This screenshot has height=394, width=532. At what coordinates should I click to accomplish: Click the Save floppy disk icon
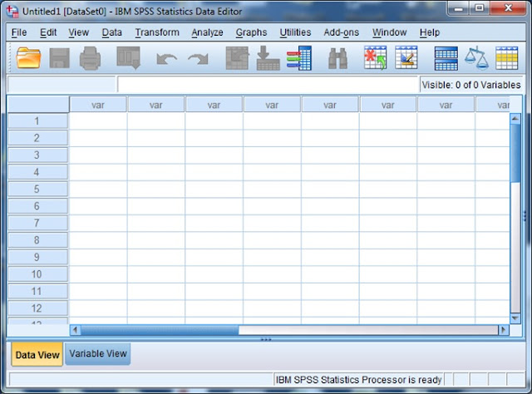[59, 58]
